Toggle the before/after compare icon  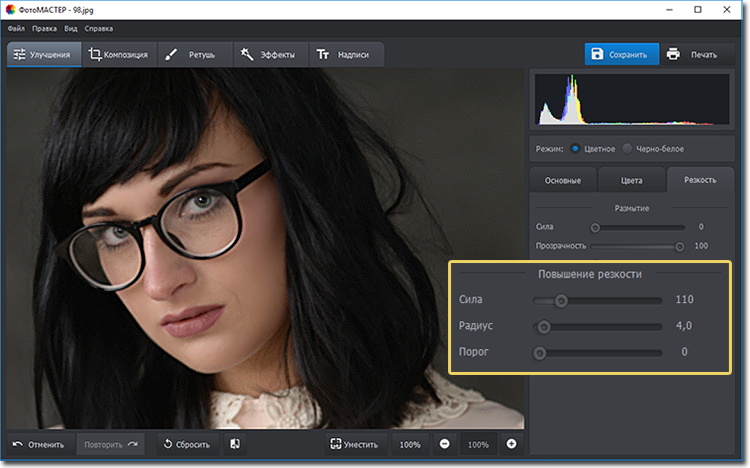pos(233,444)
